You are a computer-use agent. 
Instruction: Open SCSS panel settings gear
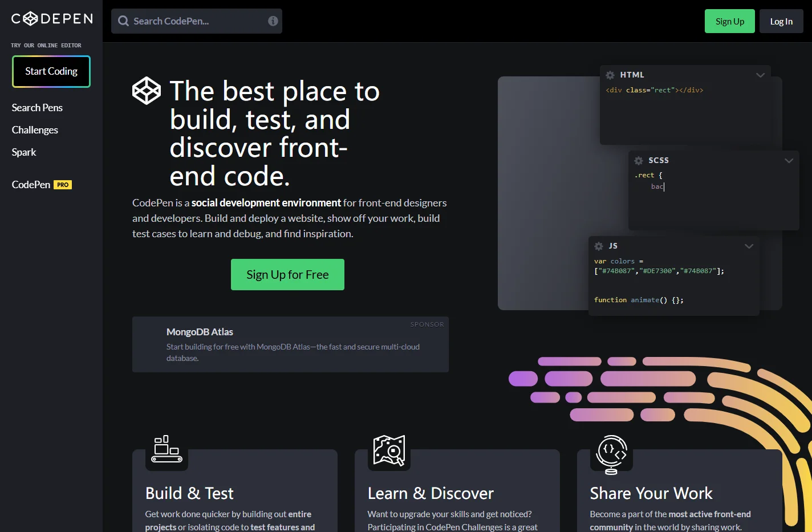tap(639, 161)
